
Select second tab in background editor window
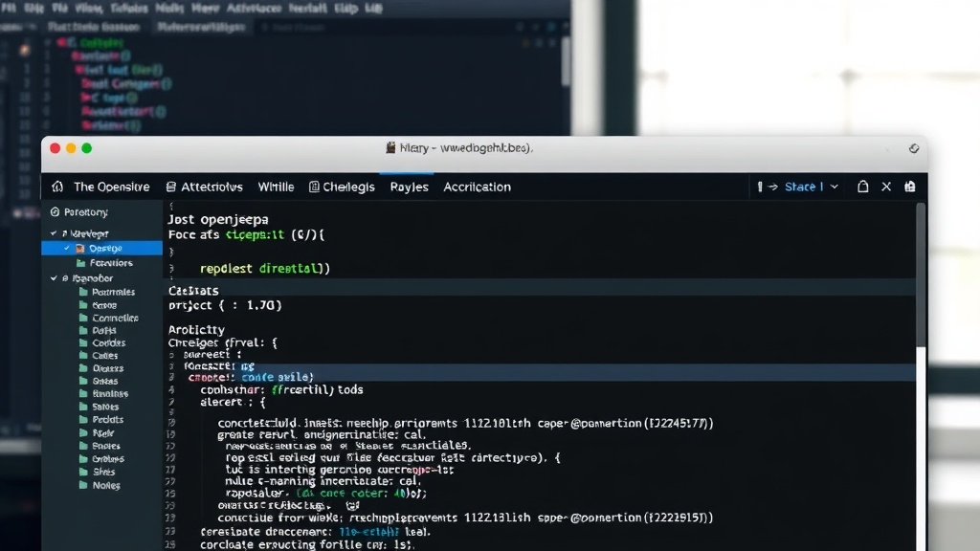(201, 27)
